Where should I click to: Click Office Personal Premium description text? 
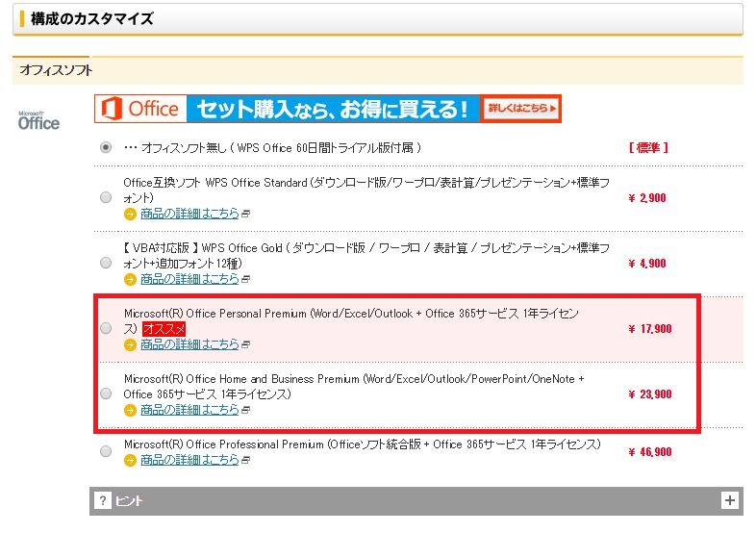351,320
